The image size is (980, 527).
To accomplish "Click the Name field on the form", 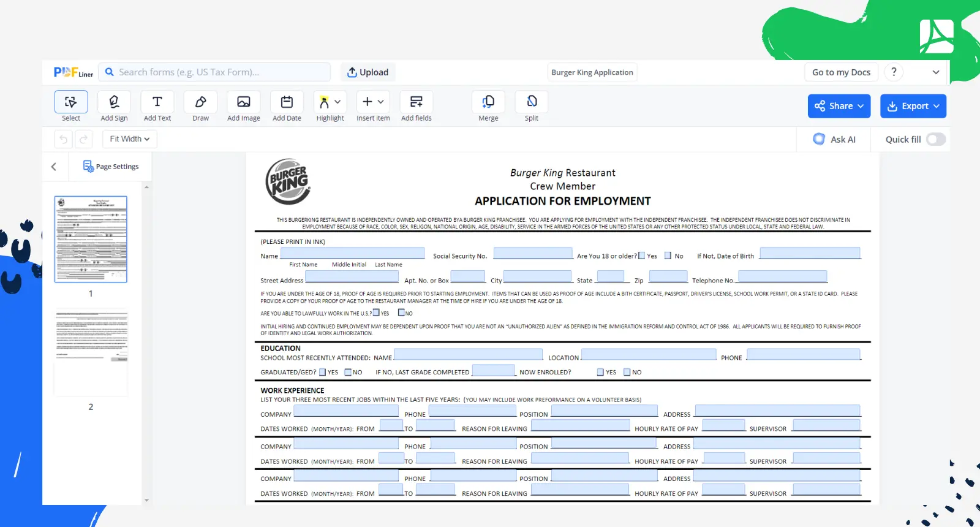I will point(352,254).
